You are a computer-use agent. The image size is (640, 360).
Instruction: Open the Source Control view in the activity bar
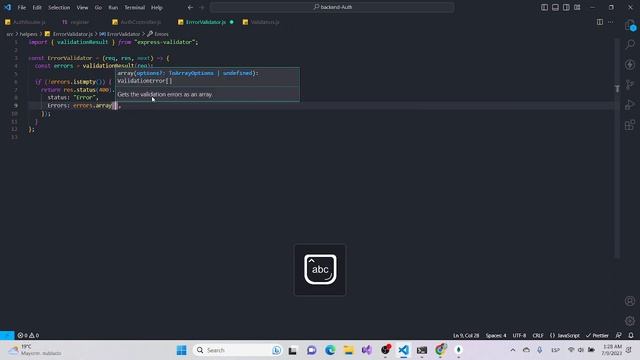pos(630,84)
